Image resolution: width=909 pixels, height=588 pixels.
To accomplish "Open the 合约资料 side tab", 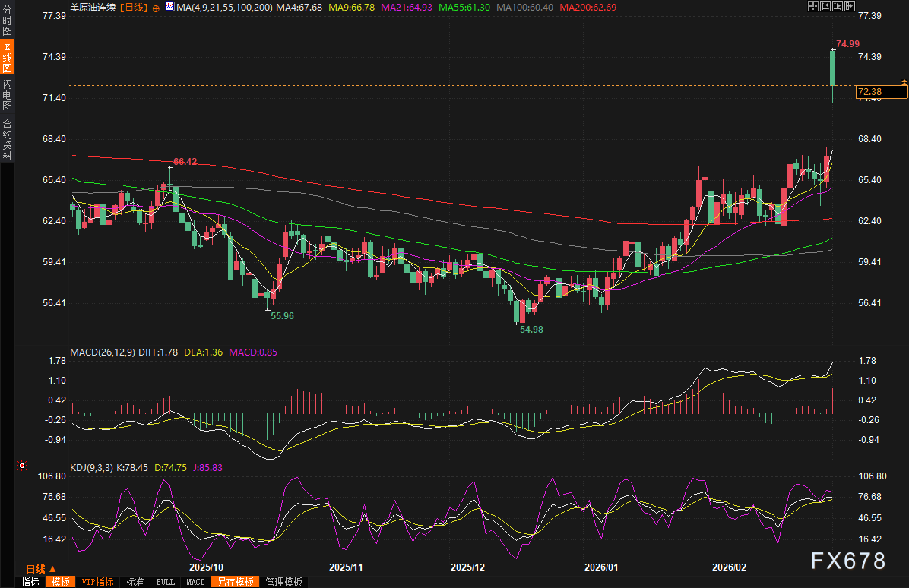I will 7,139.
